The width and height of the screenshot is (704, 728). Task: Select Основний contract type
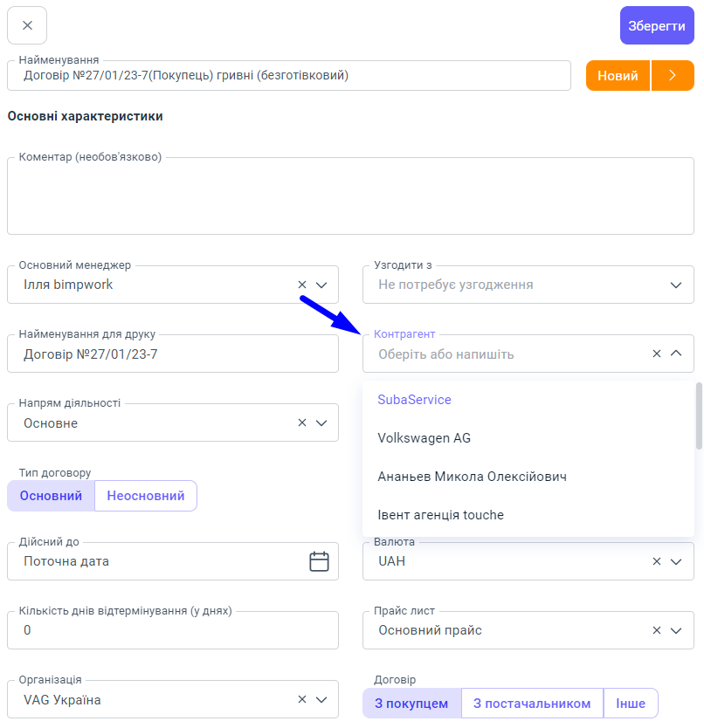51,496
